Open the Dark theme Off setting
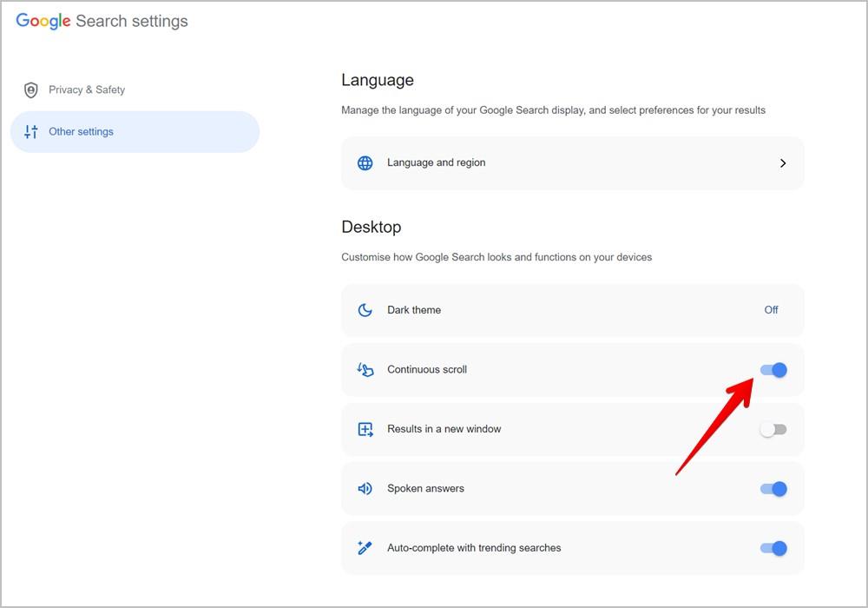The image size is (868, 608). click(771, 310)
